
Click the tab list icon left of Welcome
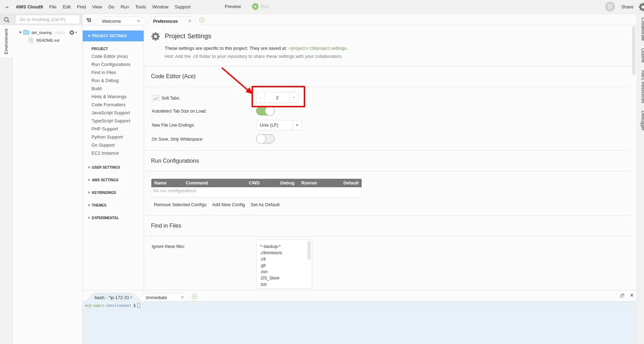89,20
